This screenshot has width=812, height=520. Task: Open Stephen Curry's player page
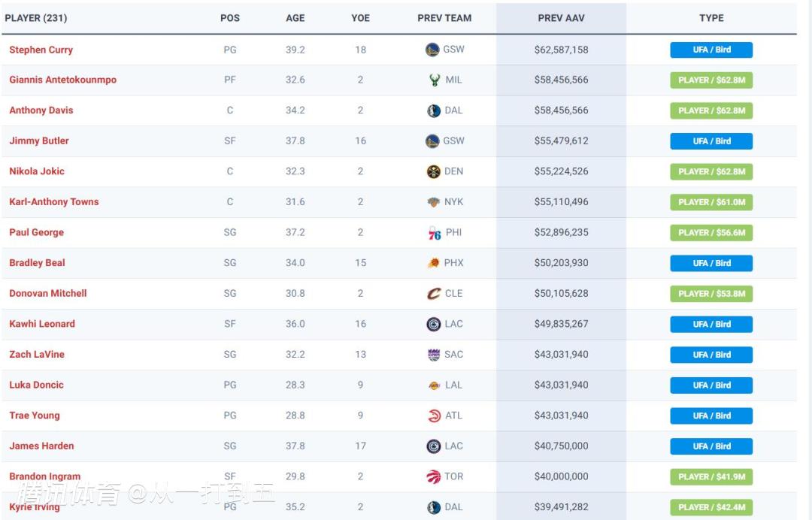pos(41,50)
